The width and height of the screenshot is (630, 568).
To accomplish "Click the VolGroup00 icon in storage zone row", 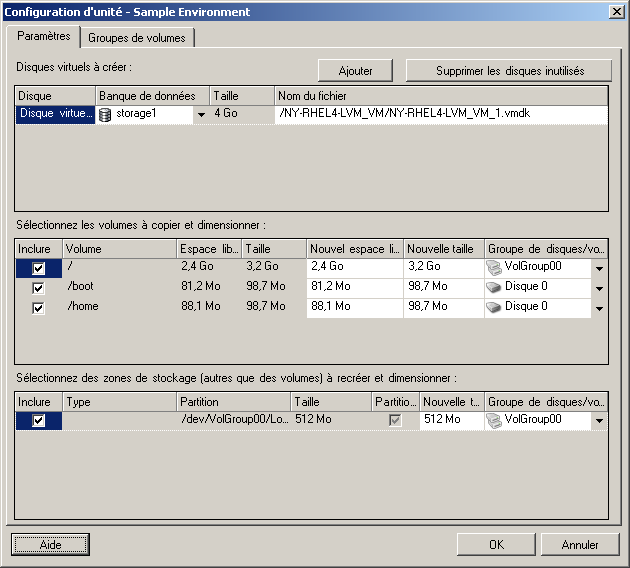I will click(495, 420).
